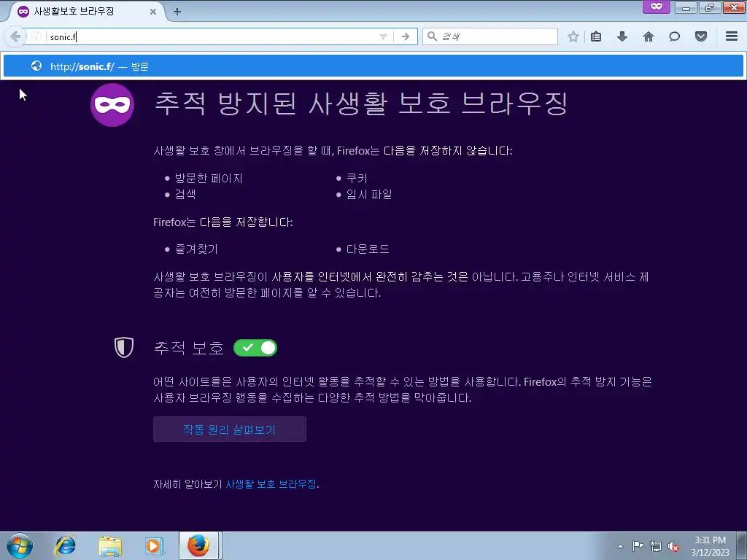
Task: Close the 사생활보호 브라우징 tab
Action: (x=153, y=12)
